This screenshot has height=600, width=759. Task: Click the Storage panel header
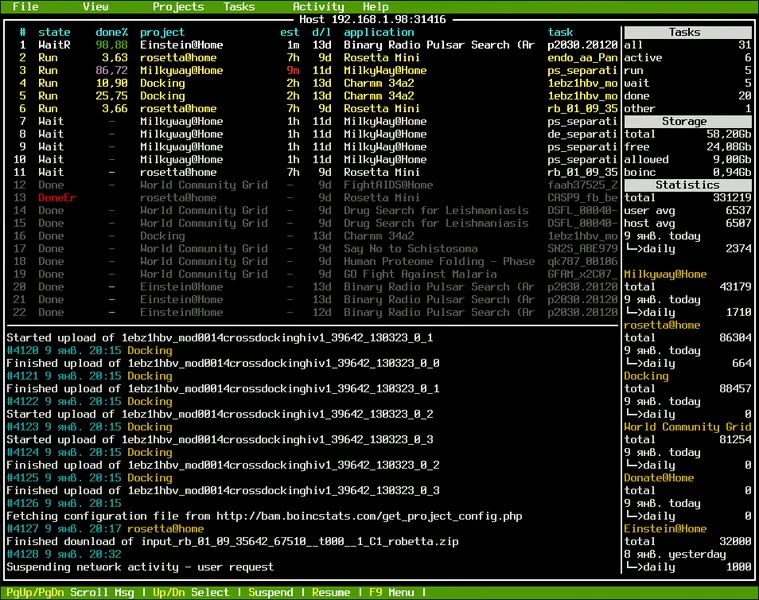(x=687, y=121)
